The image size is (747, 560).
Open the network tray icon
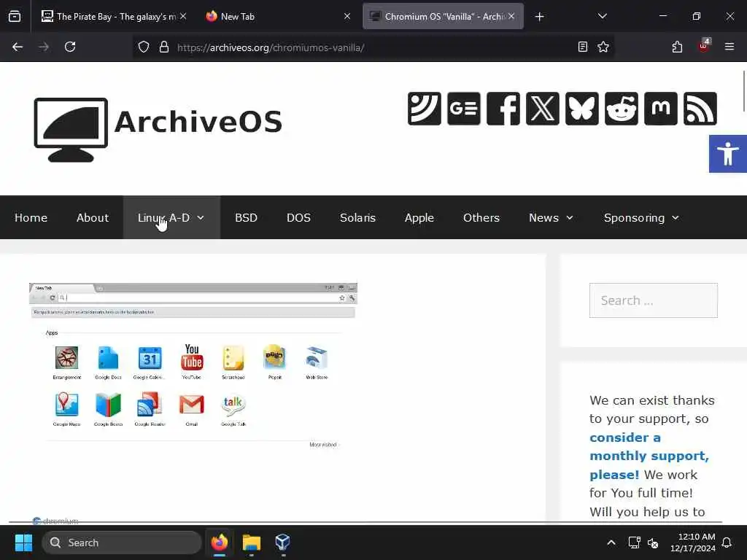(x=634, y=542)
